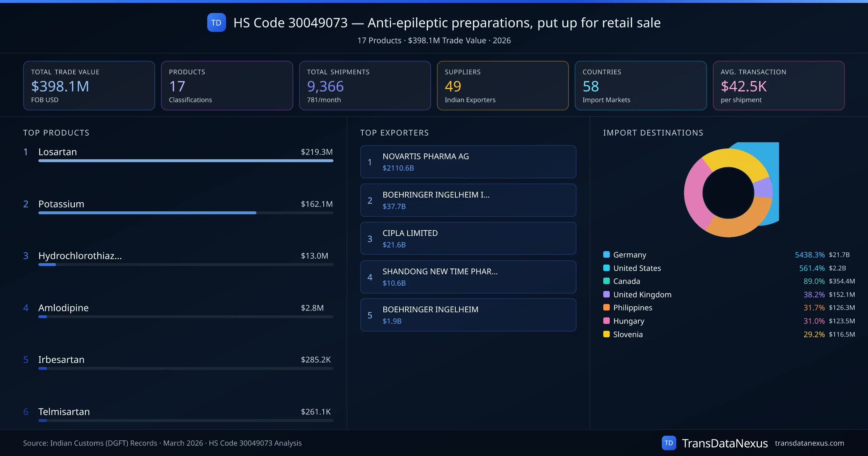The width and height of the screenshot is (868, 456).
Task: Click the Canada legend color square
Action: tap(607, 281)
